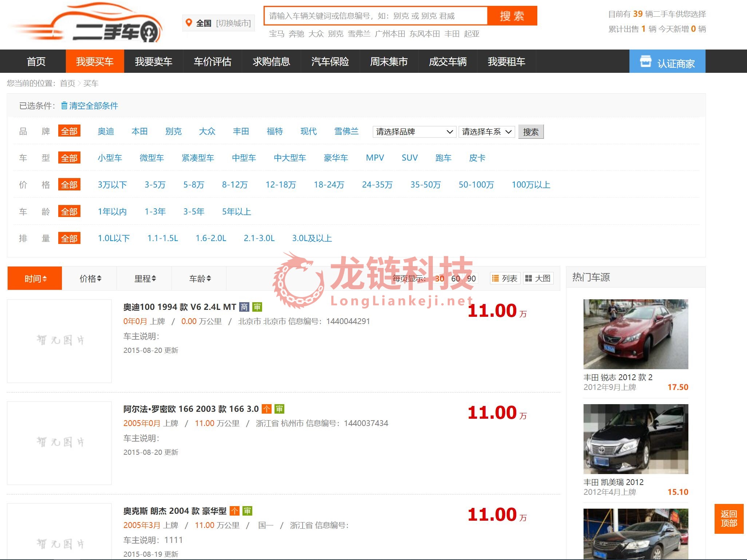Filter brand by 奥迪
Viewport: 747px width, 560px height.
(x=106, y=131)
